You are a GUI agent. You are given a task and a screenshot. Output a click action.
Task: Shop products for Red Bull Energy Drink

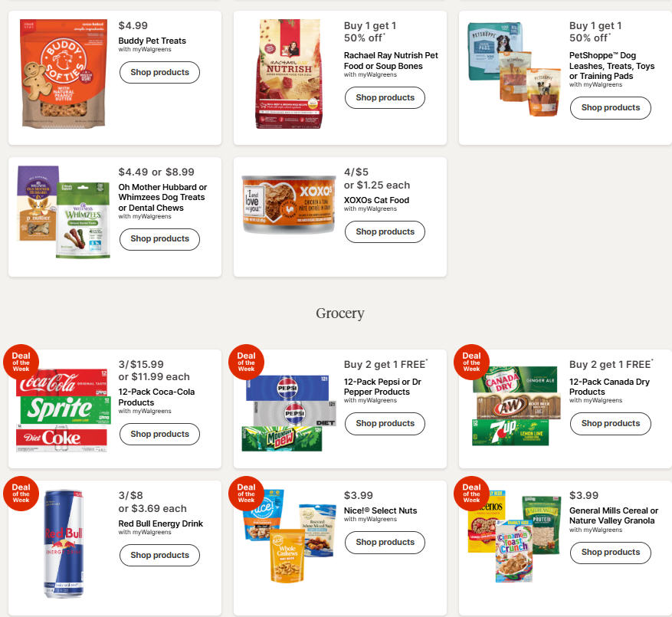159,556
